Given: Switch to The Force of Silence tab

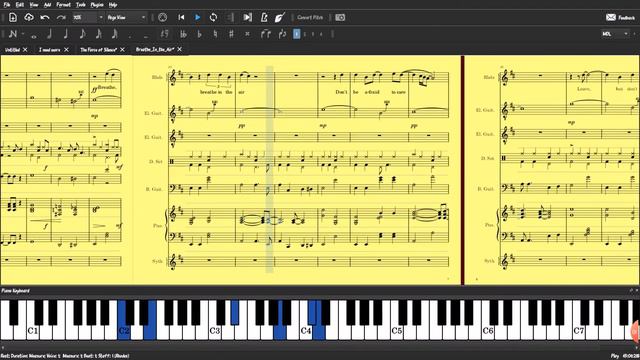Looking at the screenshot, I should (x=98, y=49).
